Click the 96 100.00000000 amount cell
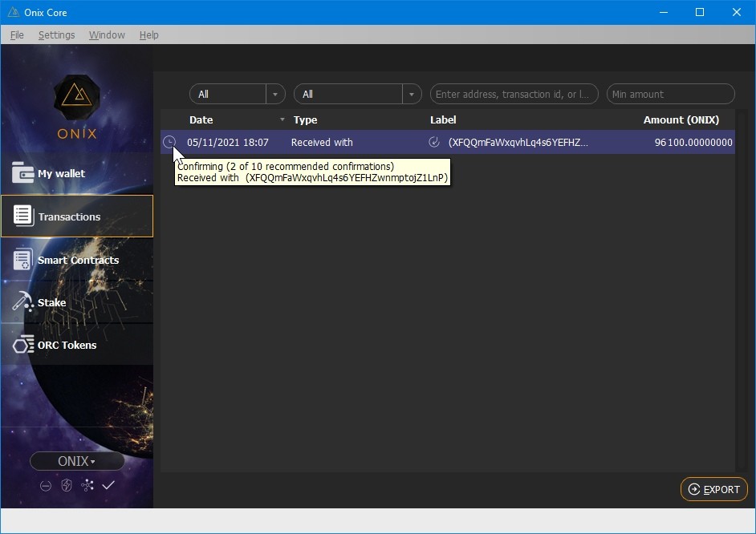 693,142
